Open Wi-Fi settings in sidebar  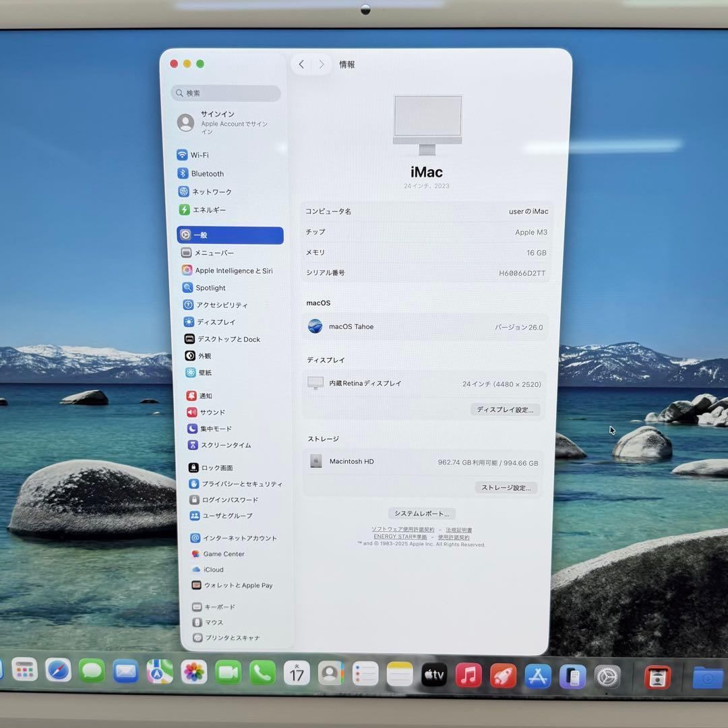(193, 155)
